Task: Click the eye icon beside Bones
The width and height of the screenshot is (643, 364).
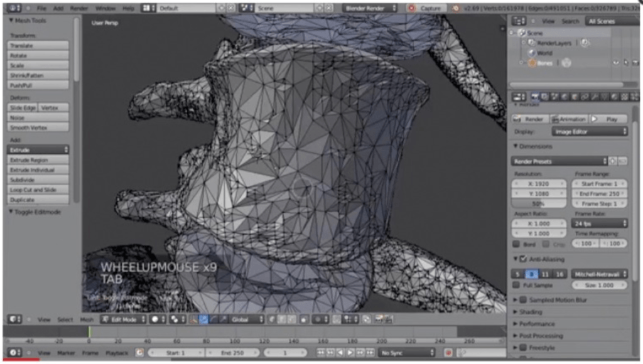Action: 615,63
